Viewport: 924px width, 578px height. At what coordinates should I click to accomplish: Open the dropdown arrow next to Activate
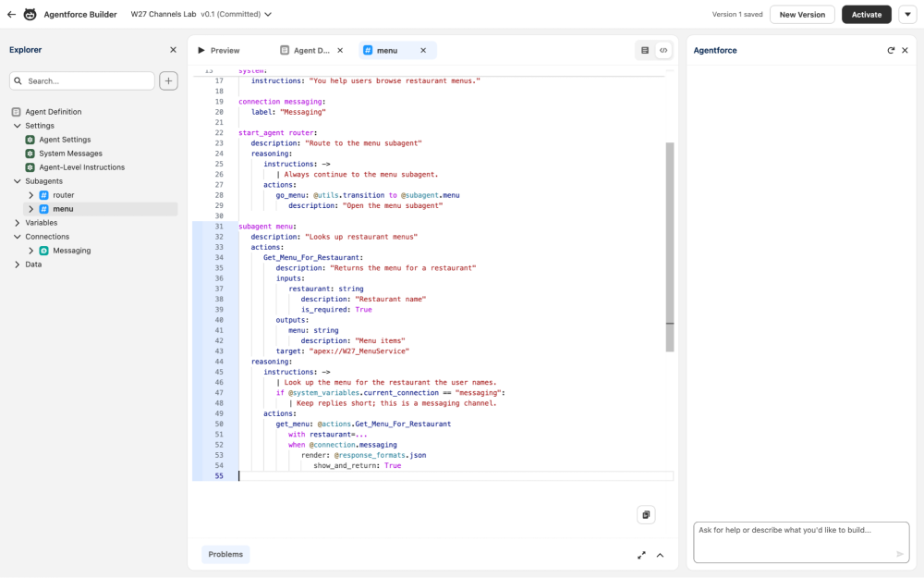point(907,14)
